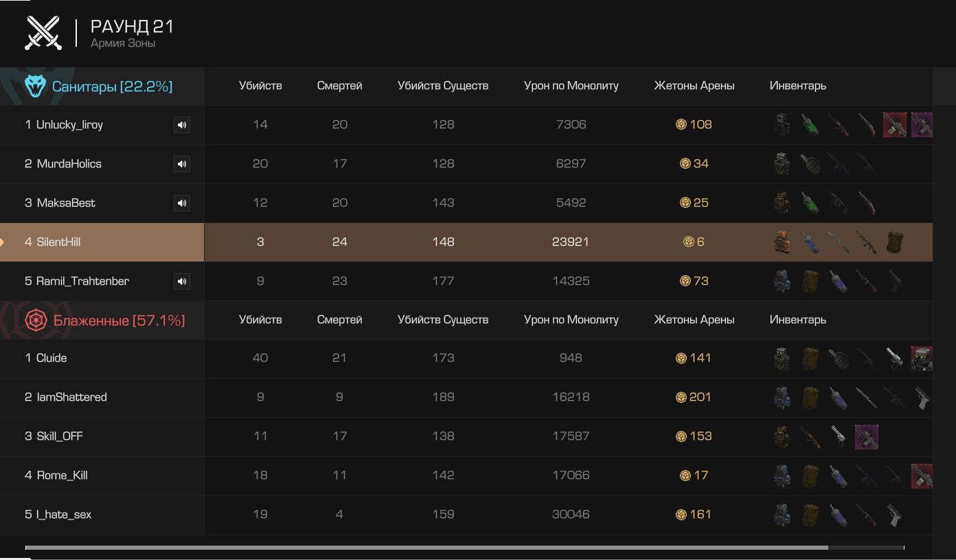Select blue armor in IamShattered's inventory
This screenshot has width=956, height=560.
(x=782, y=397)
